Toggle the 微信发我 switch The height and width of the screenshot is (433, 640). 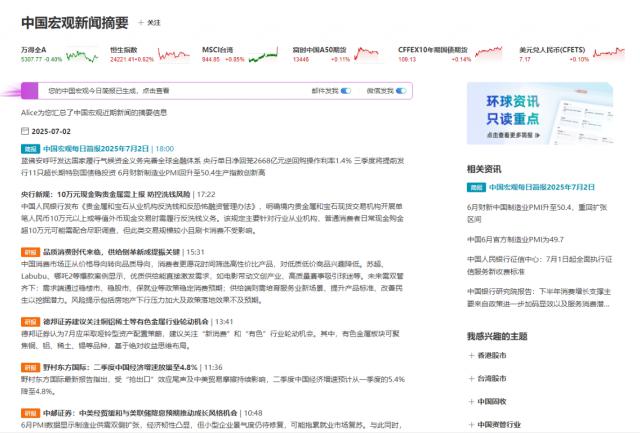click(x=402, y=90)
